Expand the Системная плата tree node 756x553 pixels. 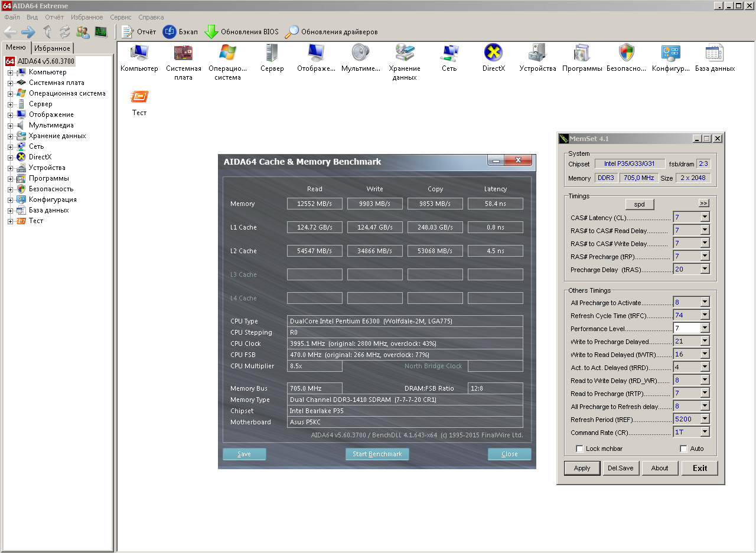[10, 83]
